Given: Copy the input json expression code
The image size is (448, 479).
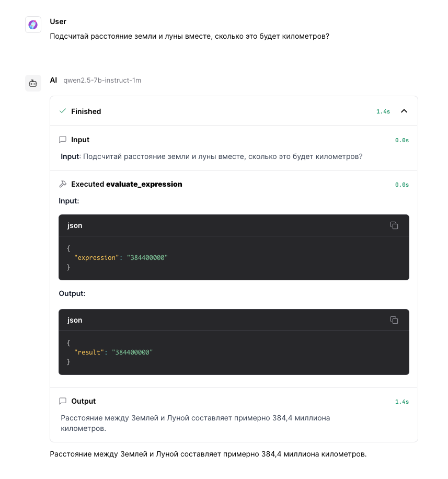Looking at the screenshot, I should click(394, 225).
